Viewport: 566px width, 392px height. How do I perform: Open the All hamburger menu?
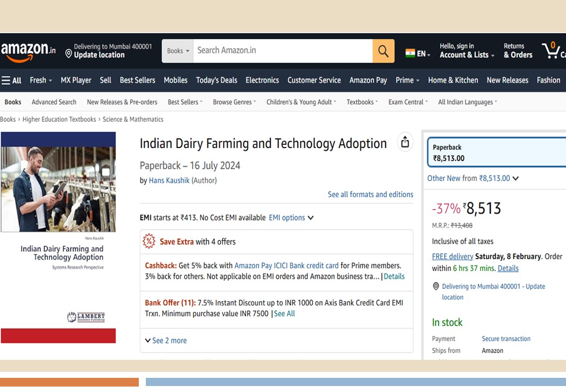click(x=11, y=80)
